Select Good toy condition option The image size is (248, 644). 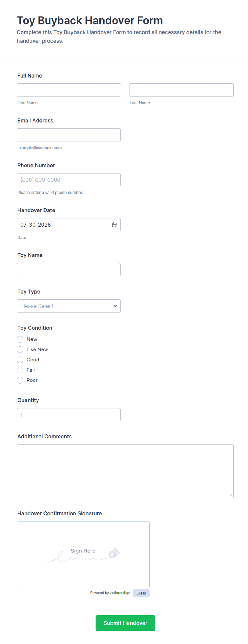click(20, 360)
